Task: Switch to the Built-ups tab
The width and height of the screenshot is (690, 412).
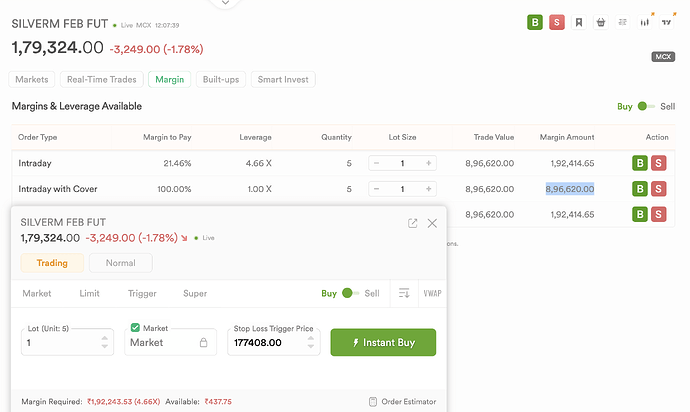Action: (220, 79)
